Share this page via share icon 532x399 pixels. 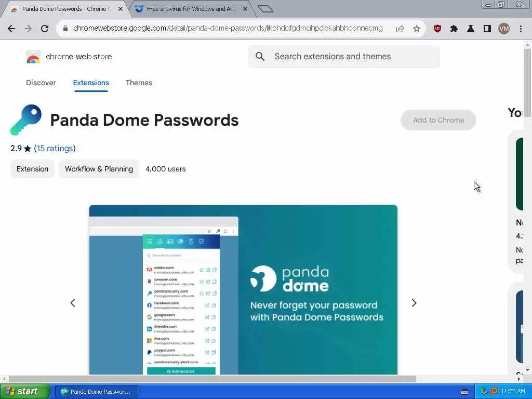[400, 29]
